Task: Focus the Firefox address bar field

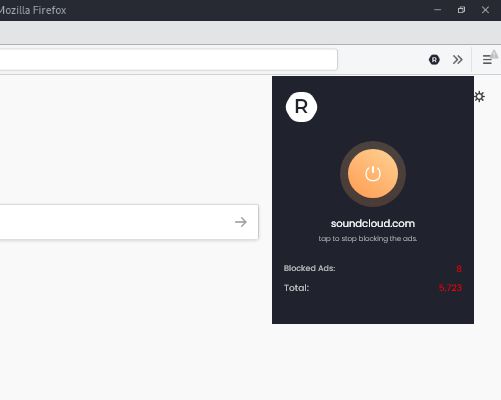Action: click(168, 60)
